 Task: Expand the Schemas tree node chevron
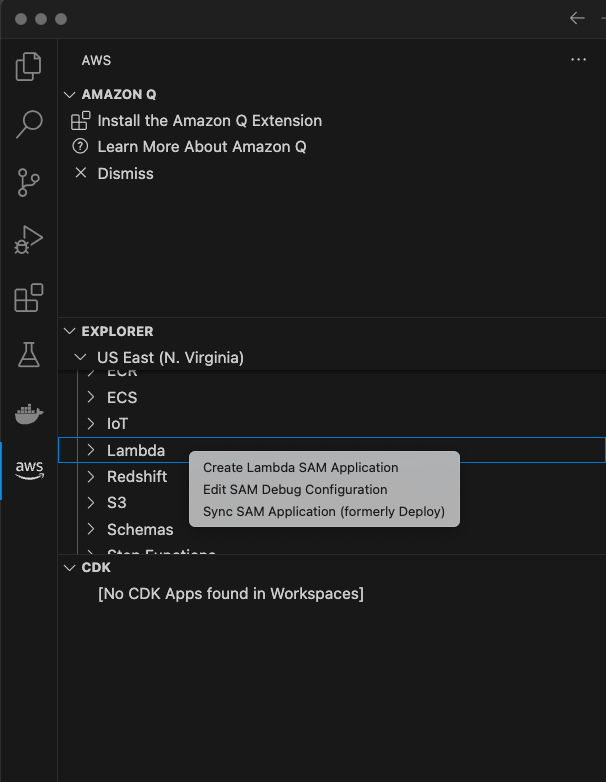(x=90, y=529)
